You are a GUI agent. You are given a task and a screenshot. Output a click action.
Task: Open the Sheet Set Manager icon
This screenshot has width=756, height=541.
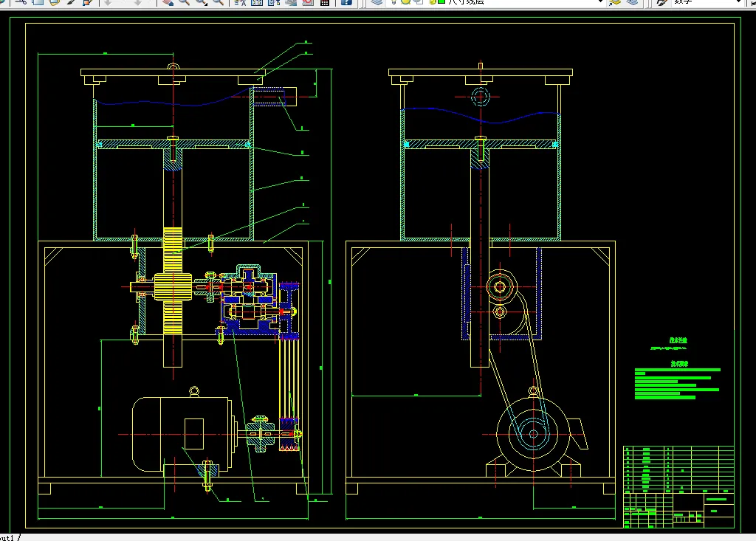291,2
